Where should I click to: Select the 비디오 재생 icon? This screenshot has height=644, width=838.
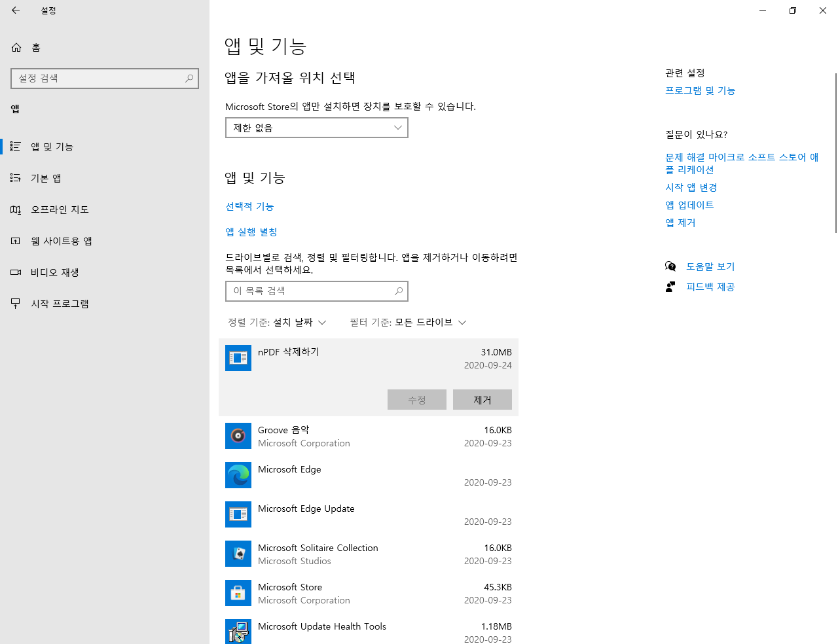(x=16, y=272)
